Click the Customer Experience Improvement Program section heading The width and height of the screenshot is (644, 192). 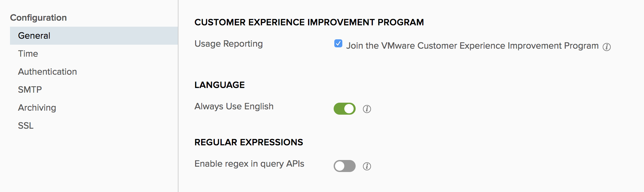tap(309, 22)
